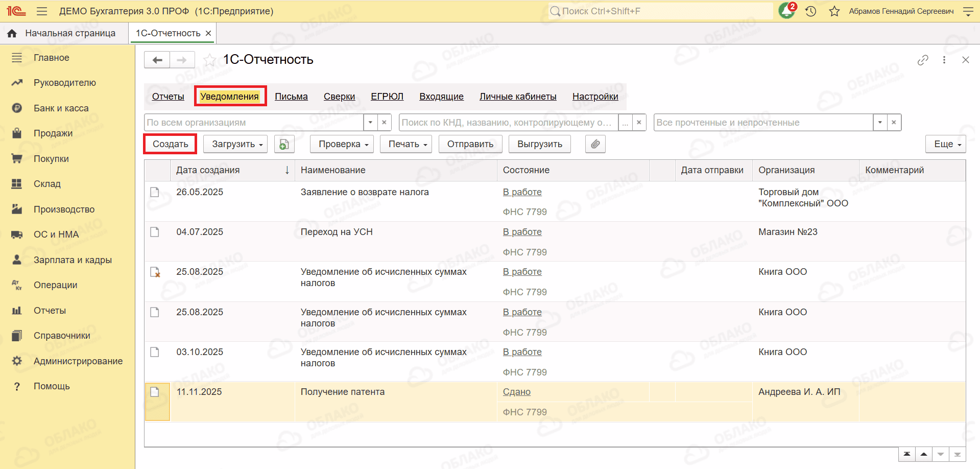Image resolution: width=980 pixels, height=469 pixels.
Task: Open service settings menu icon at top right
Action: click(x=968, y=11)
